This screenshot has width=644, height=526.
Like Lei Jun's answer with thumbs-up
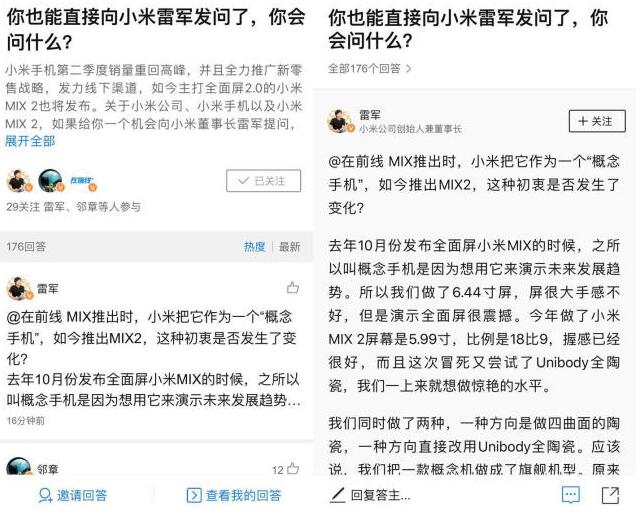point(293,287)
